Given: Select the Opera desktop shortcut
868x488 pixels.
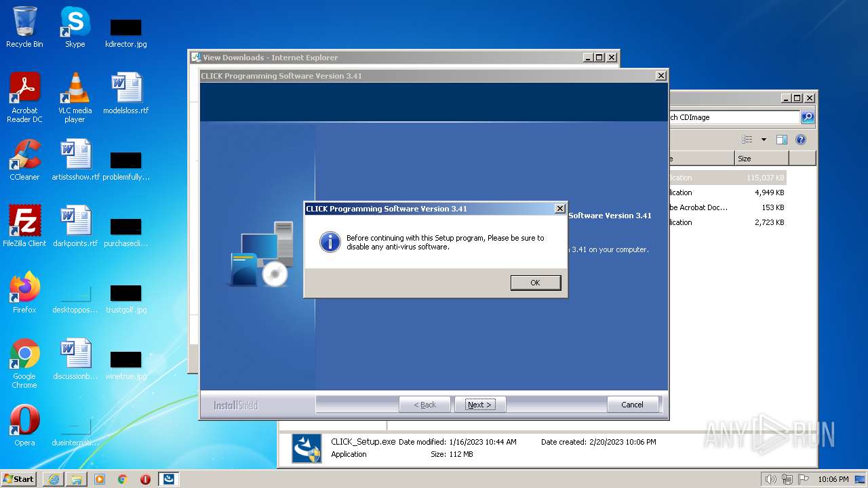Looking at the screenshot, I should [x=24, y=426].
